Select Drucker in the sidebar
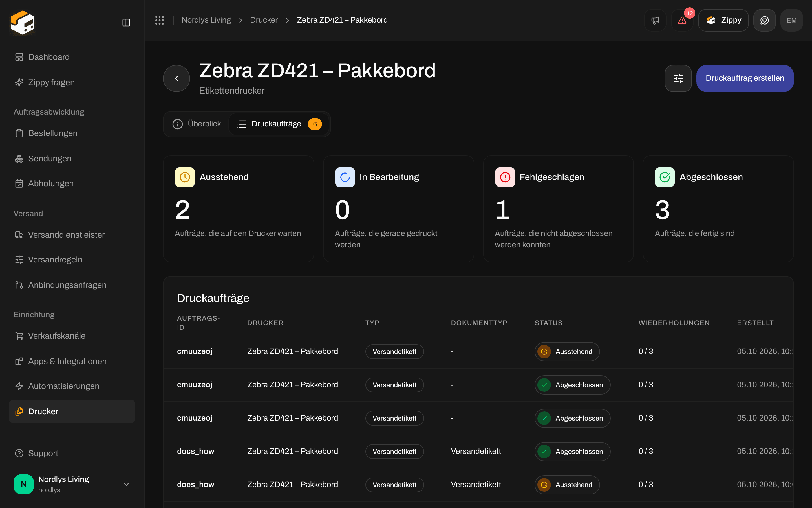This screenshot has width=812, height=508. pyautogui.click(x=72, y=411)
